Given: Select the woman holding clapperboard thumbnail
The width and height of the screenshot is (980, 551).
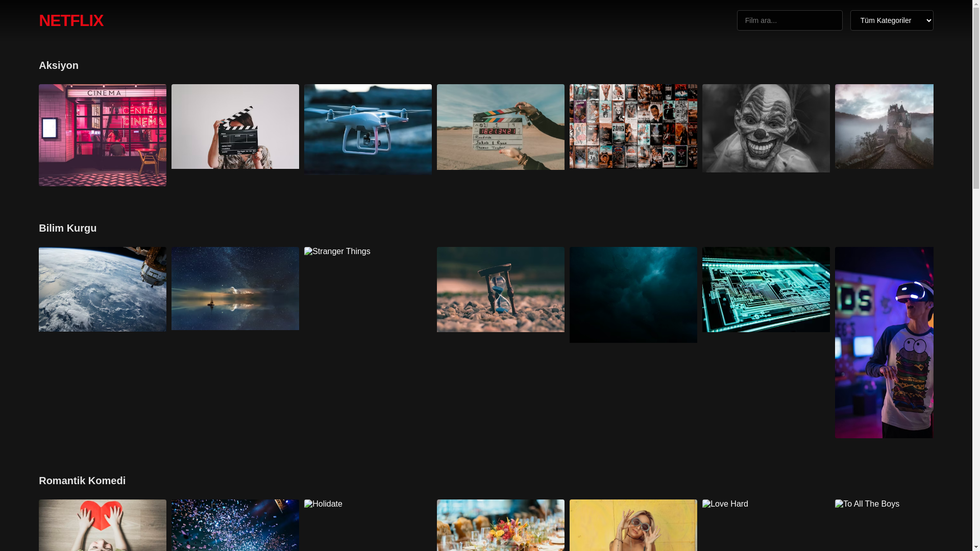Looking at the screenshot, I should (x=235, y=127).
